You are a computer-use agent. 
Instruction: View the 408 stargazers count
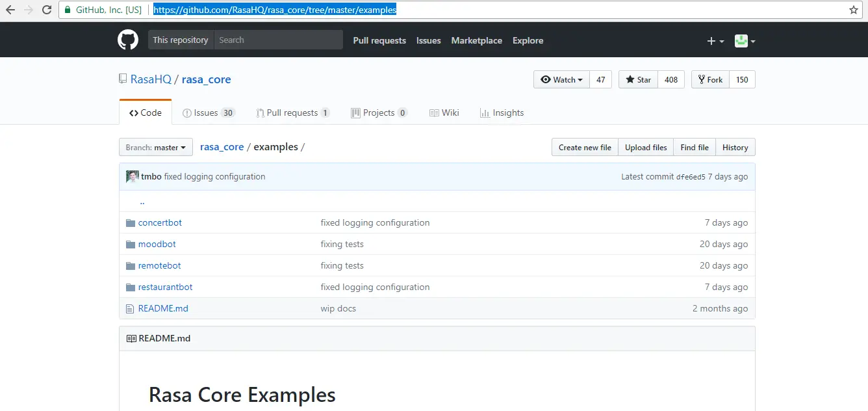pyautogui.click(x=671, y=79)
